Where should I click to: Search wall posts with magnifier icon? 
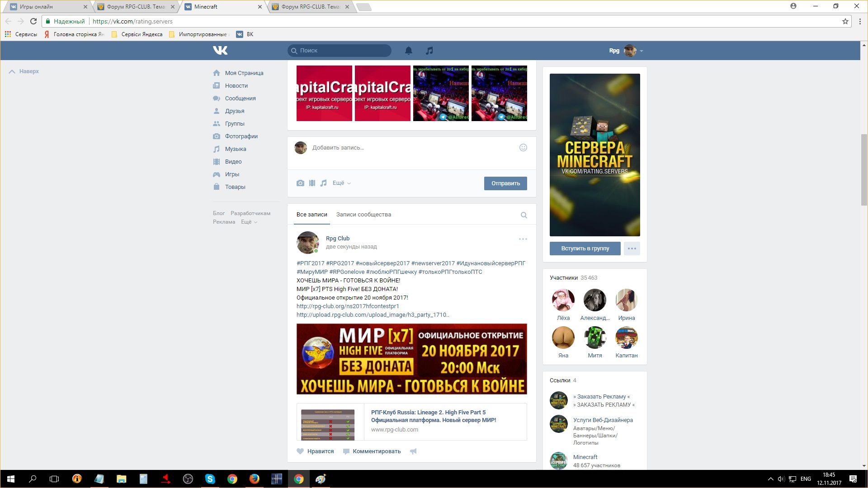[524, 215]
